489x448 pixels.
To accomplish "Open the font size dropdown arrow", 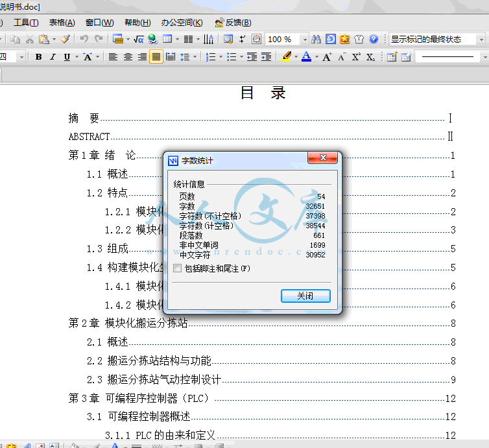I will tap(21, 57).
